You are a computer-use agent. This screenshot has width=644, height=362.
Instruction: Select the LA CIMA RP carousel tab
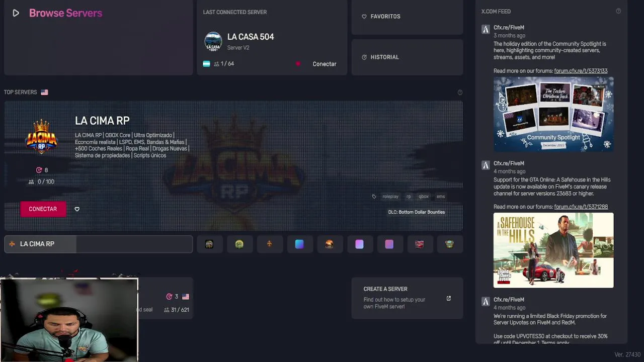coord(99,244)
